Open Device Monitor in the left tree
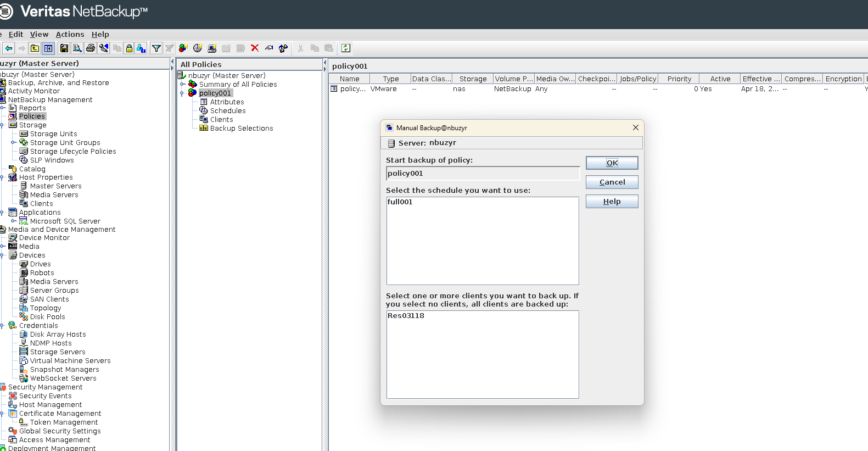This screenshot has height=451, width=868. [x=44, y=238]
